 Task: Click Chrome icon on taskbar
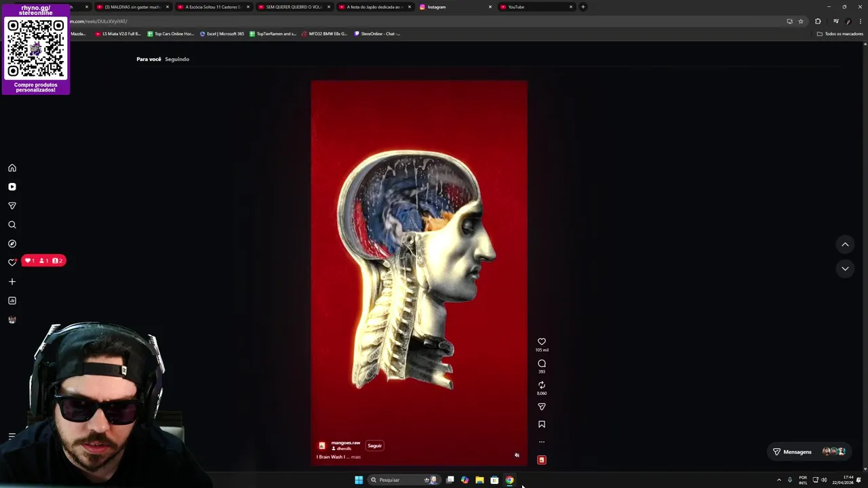[x=509, y=481]
